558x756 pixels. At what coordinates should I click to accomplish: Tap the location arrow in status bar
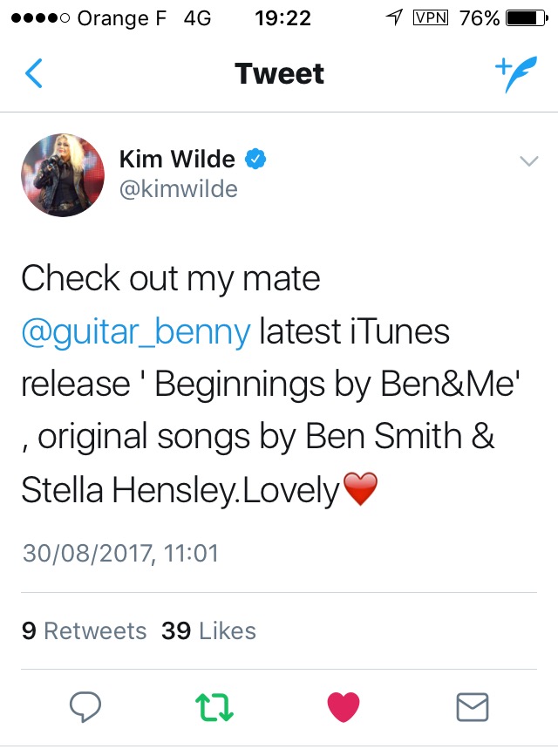(x=393, y=17)
